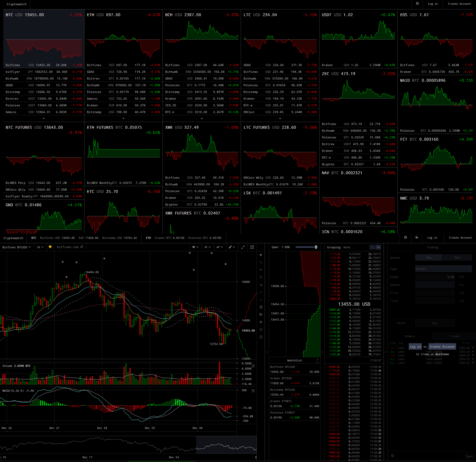Select the ray line drawing tool

pyautogui.click(x=261, y=270)
